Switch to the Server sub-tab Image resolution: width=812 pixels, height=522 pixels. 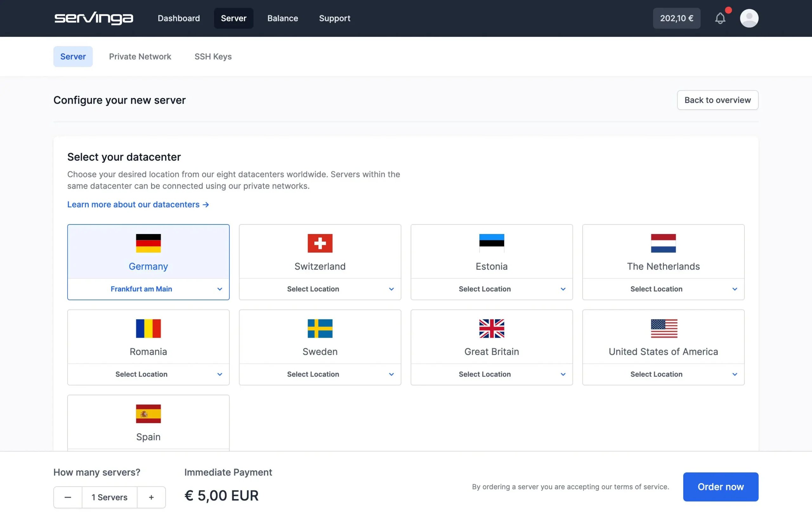(x=73, y=56)
